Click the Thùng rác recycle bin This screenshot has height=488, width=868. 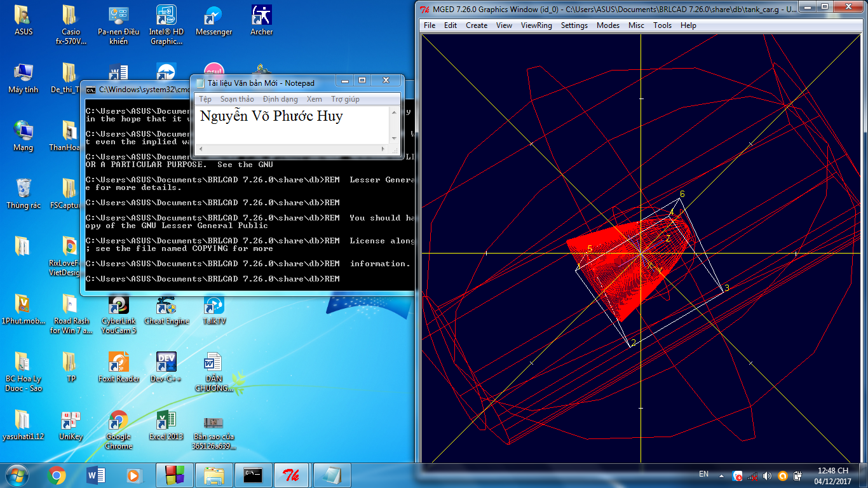[23, 194]
